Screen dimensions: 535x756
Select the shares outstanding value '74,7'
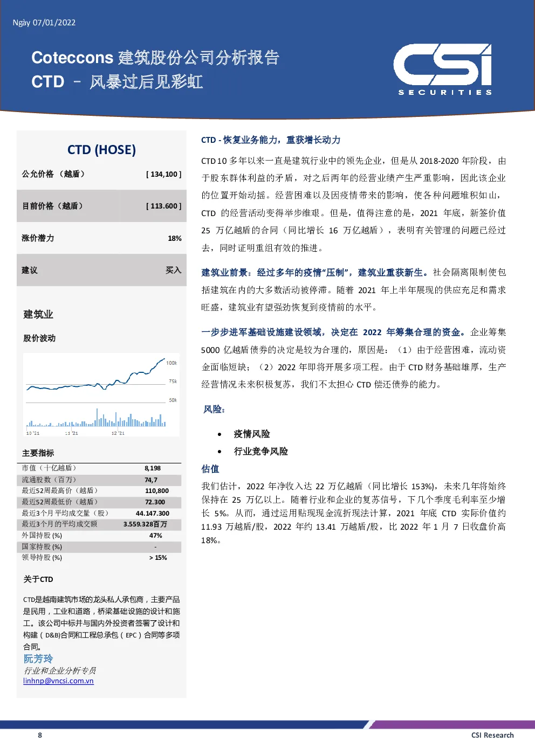point(151,480)
